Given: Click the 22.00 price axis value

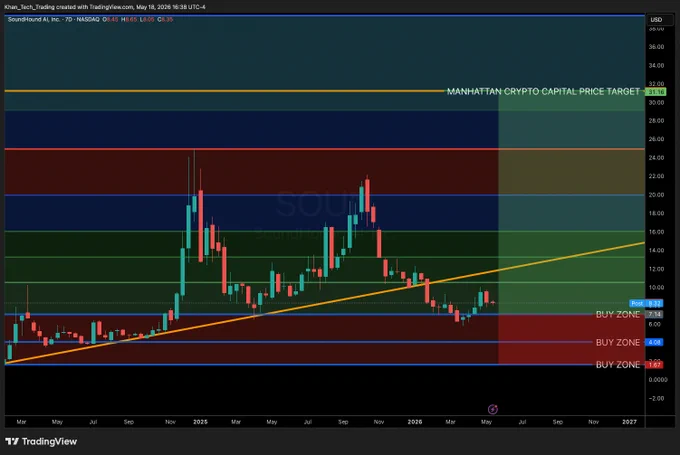Looking at the screenshot, I should tap(656, 176).
